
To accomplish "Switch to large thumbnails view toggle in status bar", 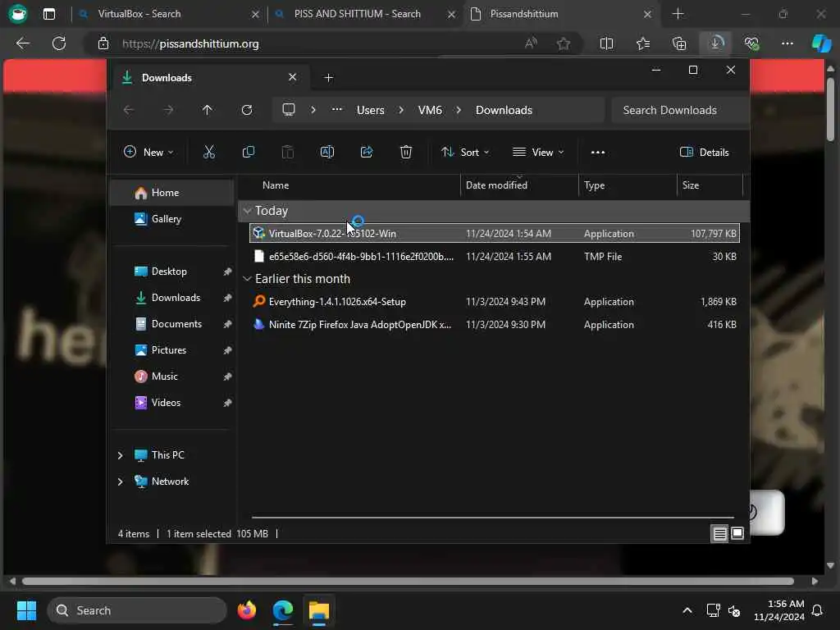I will point(737,533).
